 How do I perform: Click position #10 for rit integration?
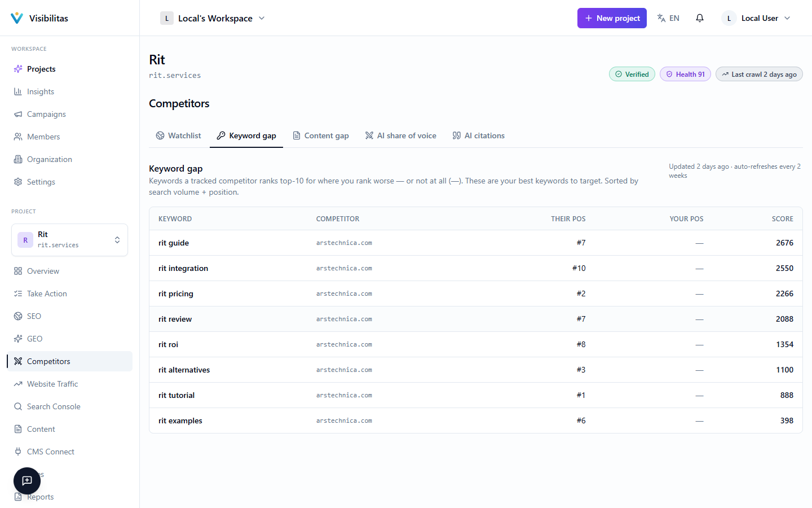tap(579, 268)
